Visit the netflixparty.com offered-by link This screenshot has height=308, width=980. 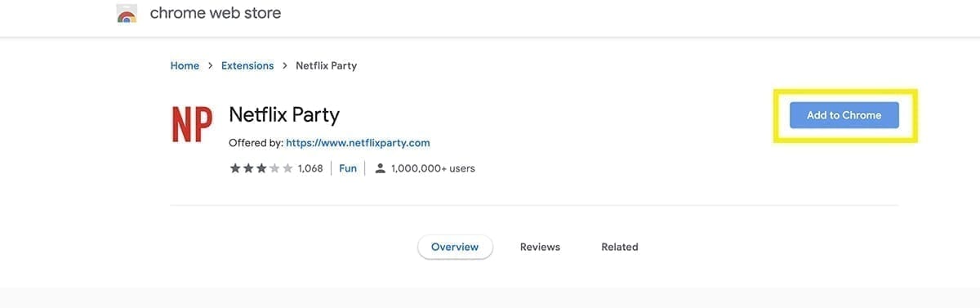point(358,143)
